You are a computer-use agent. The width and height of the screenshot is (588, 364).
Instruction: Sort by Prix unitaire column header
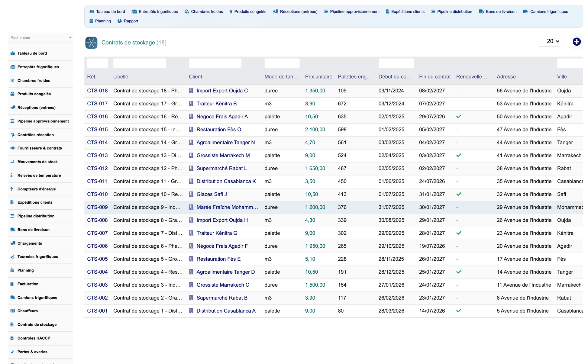click(318, 77)
